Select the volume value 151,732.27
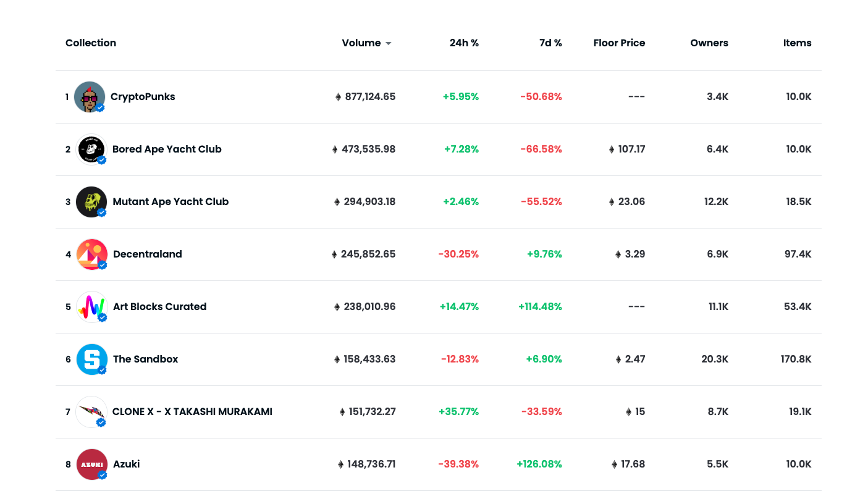868x499 pixels. pos(373,412)
